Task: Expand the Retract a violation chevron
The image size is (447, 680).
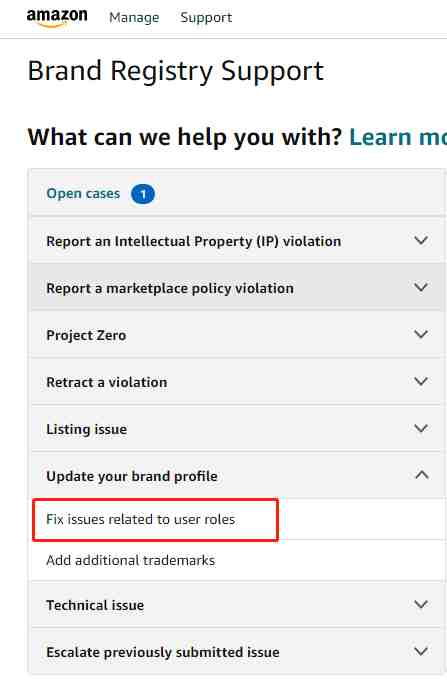Action: [421, 381]
